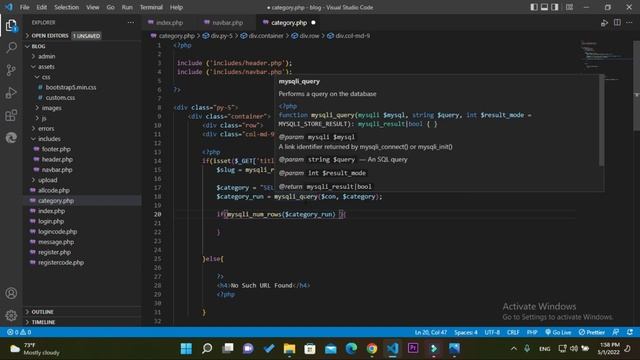Switch to the index.php tab
The width and height of the screenshot is (640, 360).
[169, 23]
